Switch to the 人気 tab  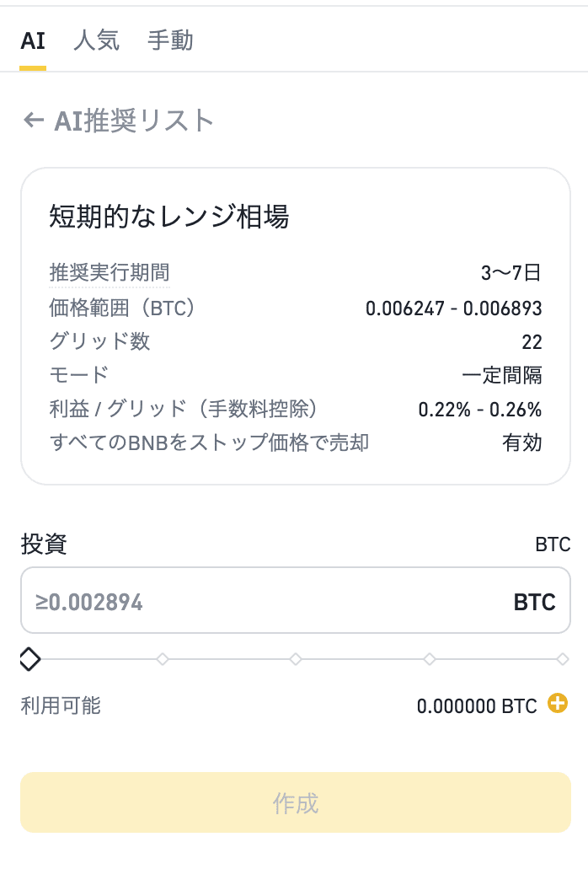(x=97, y=41)
